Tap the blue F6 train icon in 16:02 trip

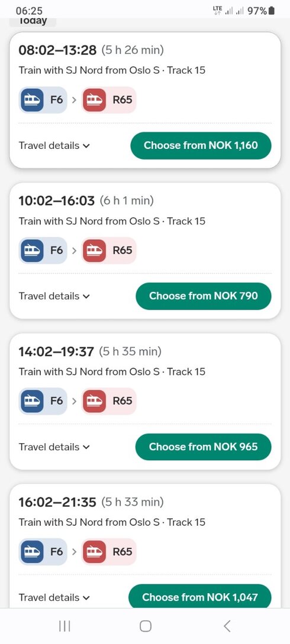click(x=32, y=552)
